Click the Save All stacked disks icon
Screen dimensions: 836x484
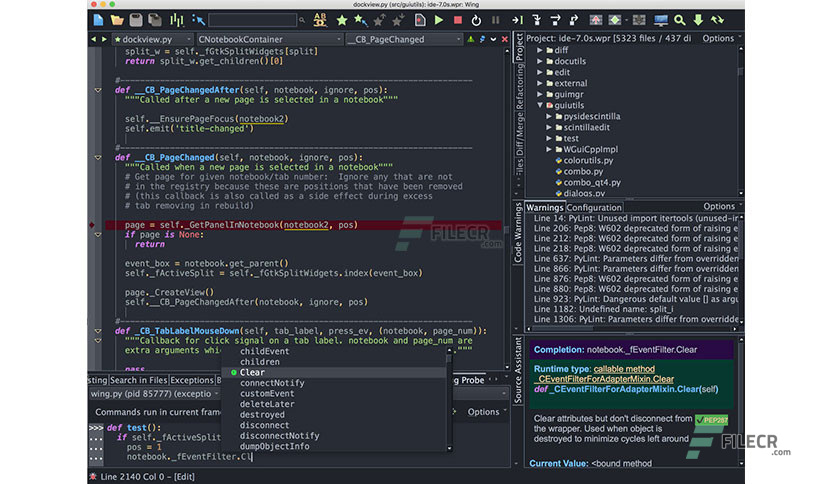point(155,20)
